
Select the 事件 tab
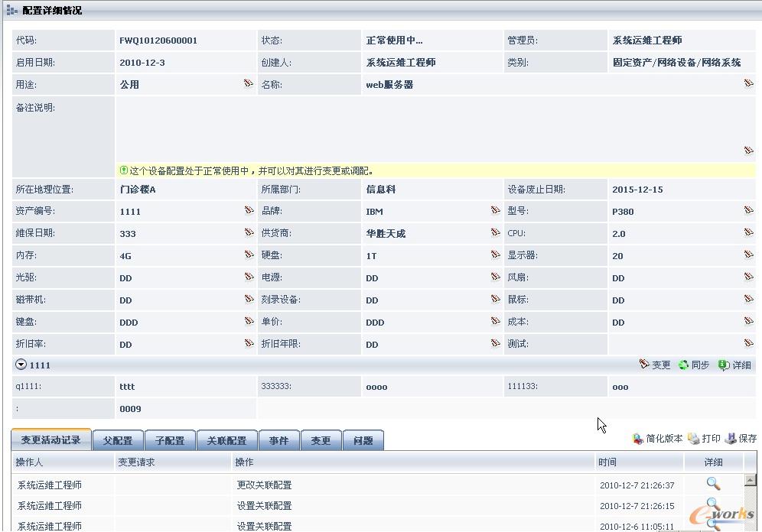(x=279, y=440)
